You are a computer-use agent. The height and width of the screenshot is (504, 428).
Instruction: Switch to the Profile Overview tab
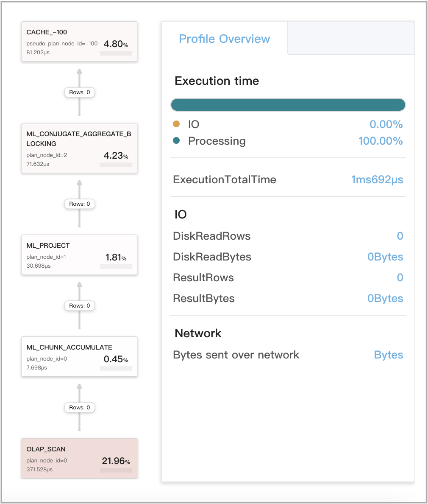(x=224, y=39)
